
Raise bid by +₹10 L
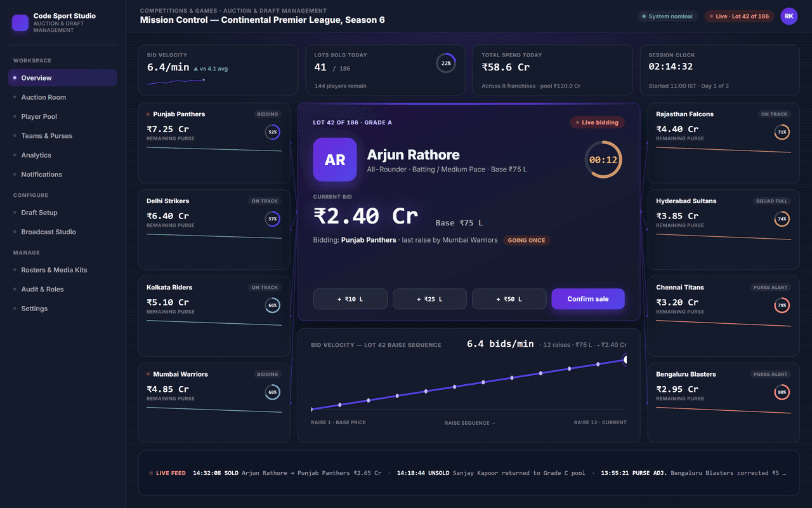pos(350,299)
